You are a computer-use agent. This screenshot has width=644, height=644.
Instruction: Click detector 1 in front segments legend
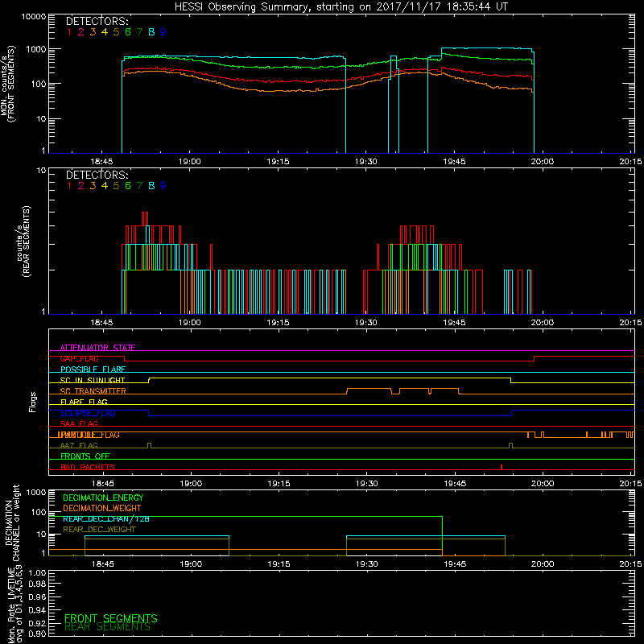click(x=69, y=32)
